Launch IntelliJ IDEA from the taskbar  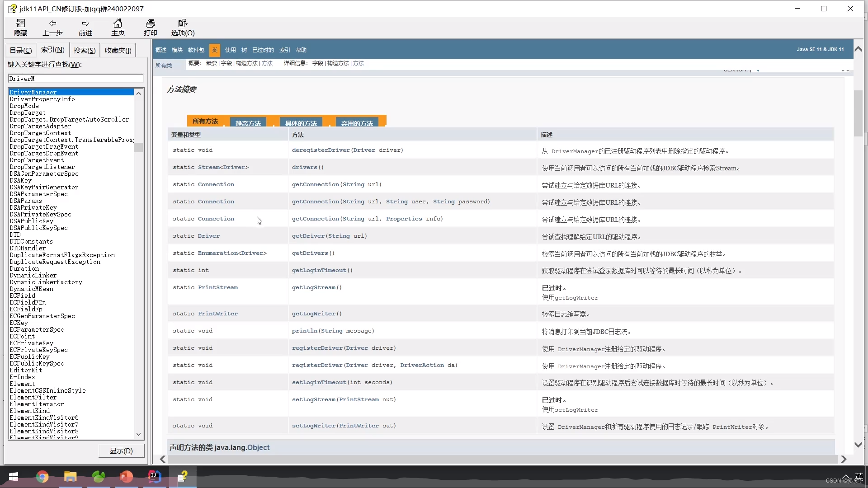coord(154,477)
